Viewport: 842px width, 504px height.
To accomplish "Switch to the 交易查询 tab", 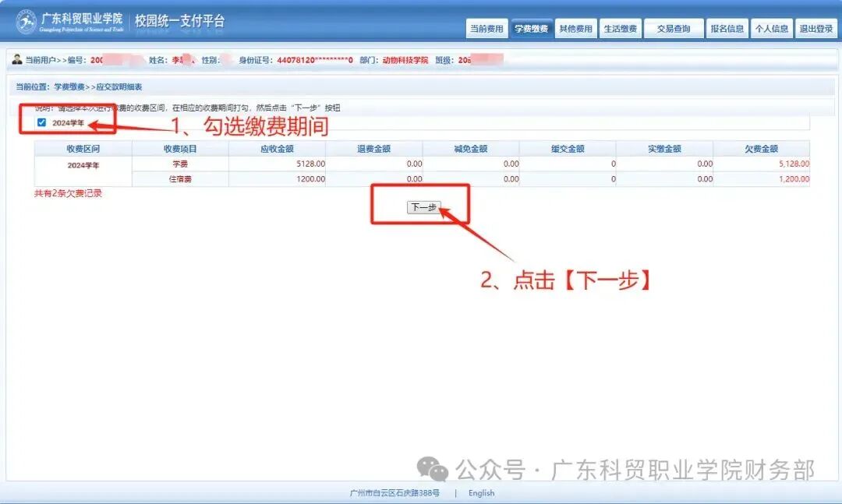I will point(674,27).
